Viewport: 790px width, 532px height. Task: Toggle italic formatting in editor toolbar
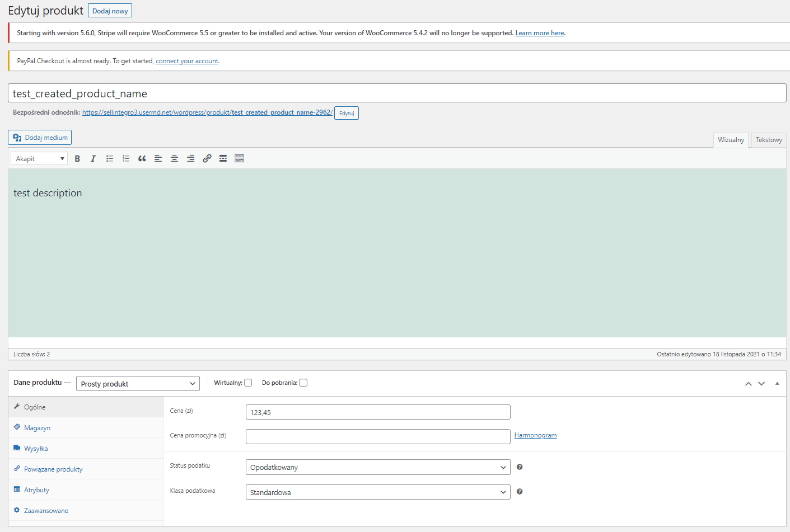point(94,159)
